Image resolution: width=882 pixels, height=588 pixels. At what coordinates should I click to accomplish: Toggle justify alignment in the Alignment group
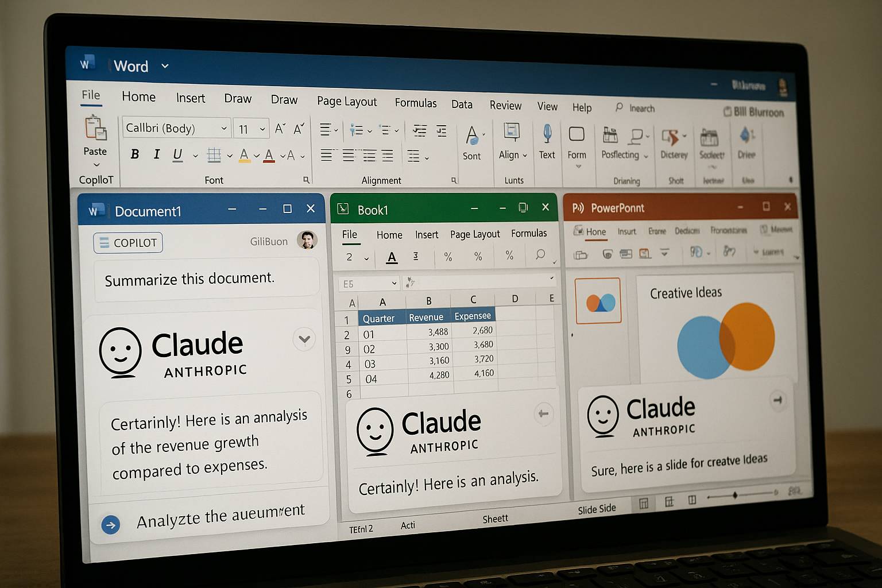(388, 155)
